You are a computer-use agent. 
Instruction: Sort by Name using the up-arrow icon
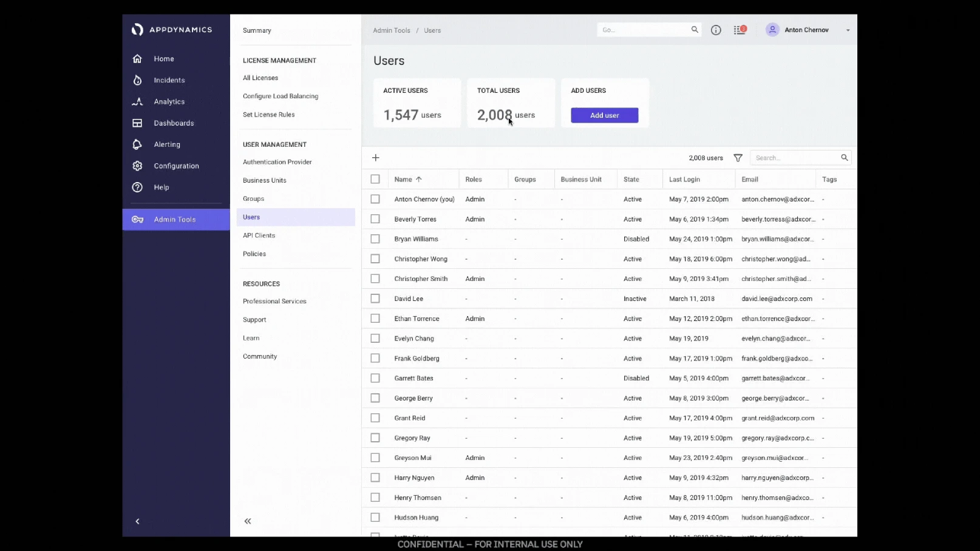418,180
